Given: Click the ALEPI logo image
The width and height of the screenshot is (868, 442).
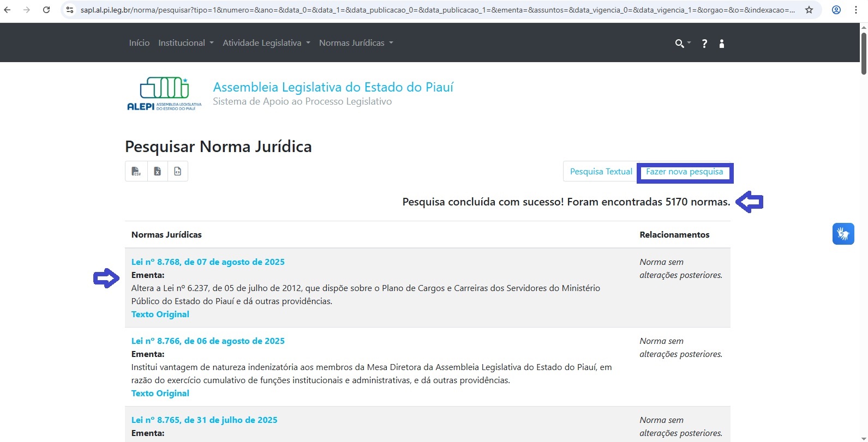Looking at the screenshot, I should coord(164,94).
